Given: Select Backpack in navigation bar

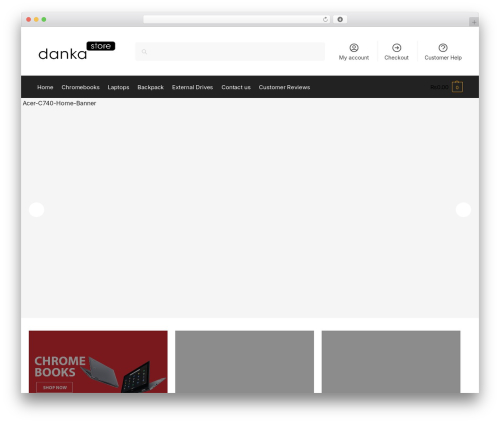Looking at the screenshot, I should click(150, 87).
